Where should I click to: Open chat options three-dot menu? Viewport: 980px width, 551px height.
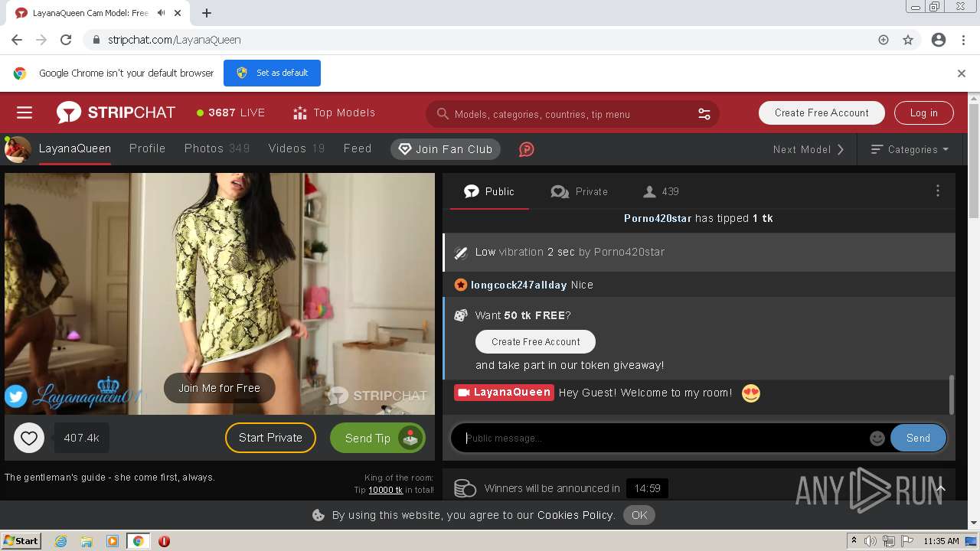[x=938, y=191]
